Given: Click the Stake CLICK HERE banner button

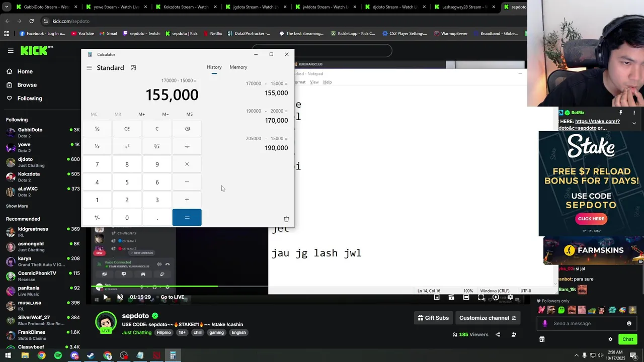Looking at the screenshot, I should pos(591,219).
